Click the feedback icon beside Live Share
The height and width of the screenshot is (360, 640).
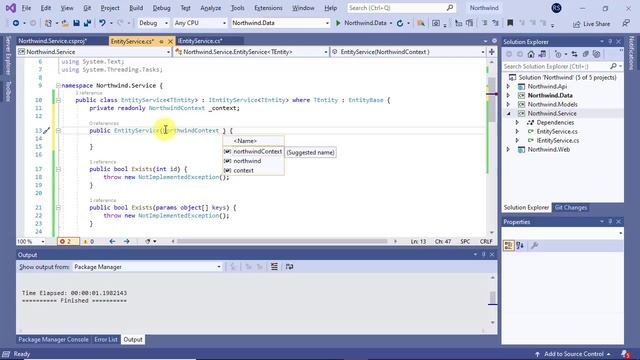pos(626,24)
